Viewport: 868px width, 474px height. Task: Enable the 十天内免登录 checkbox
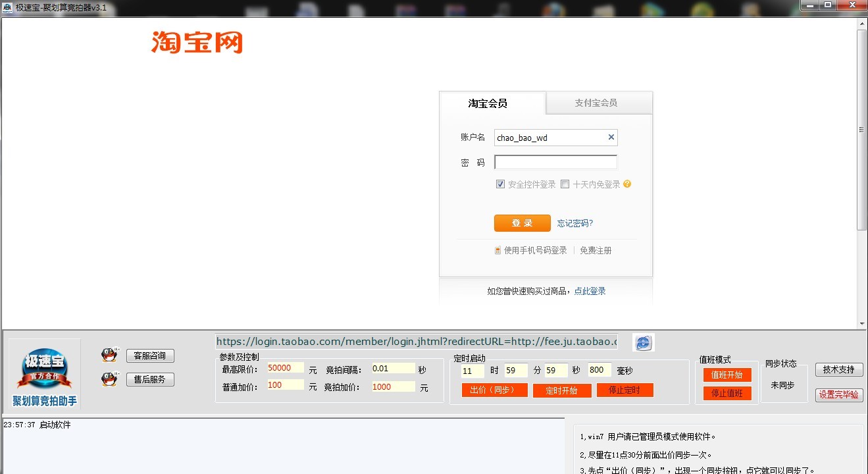(565, 184)
